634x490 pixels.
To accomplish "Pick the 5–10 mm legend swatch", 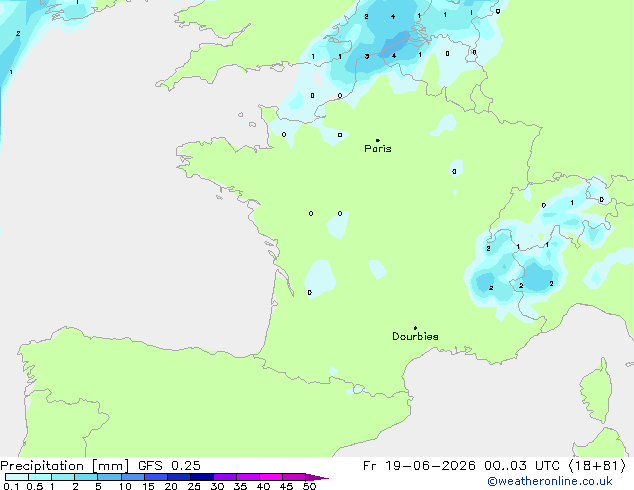I will [109, 477].
